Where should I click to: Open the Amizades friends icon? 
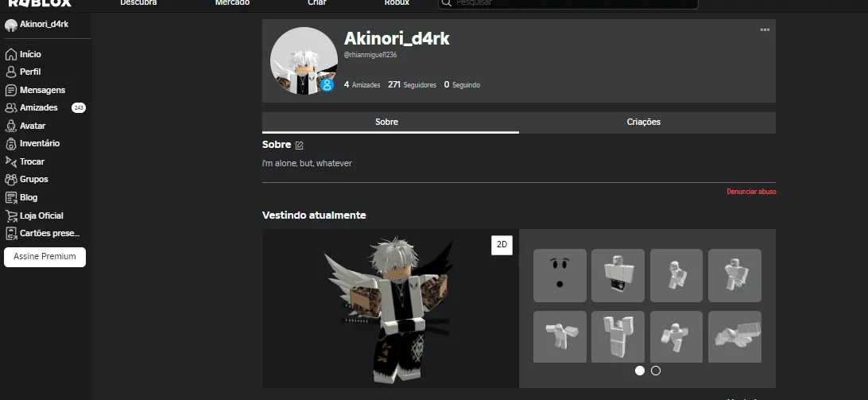click(x=10, y=108)
